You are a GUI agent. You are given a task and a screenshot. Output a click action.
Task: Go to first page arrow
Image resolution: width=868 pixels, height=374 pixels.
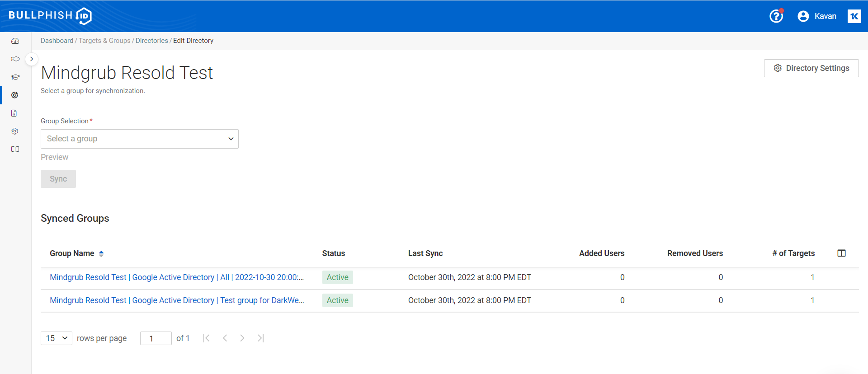point(207,338)
